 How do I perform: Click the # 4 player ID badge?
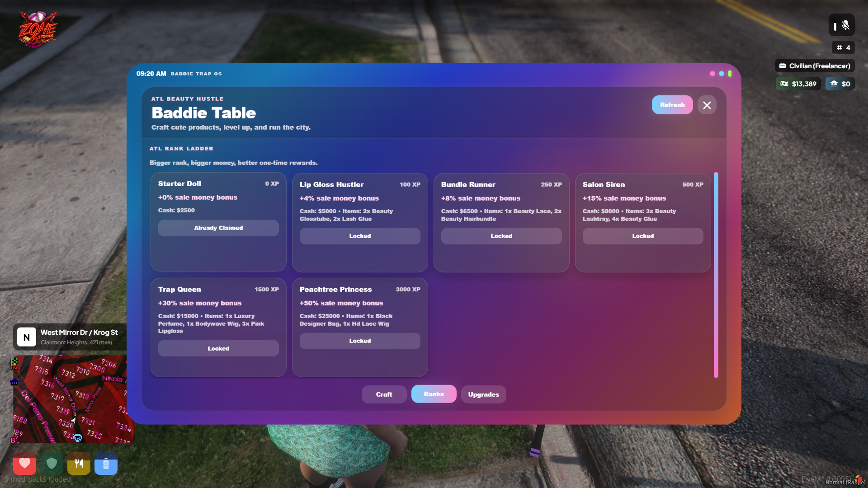[x=843, y=47]
